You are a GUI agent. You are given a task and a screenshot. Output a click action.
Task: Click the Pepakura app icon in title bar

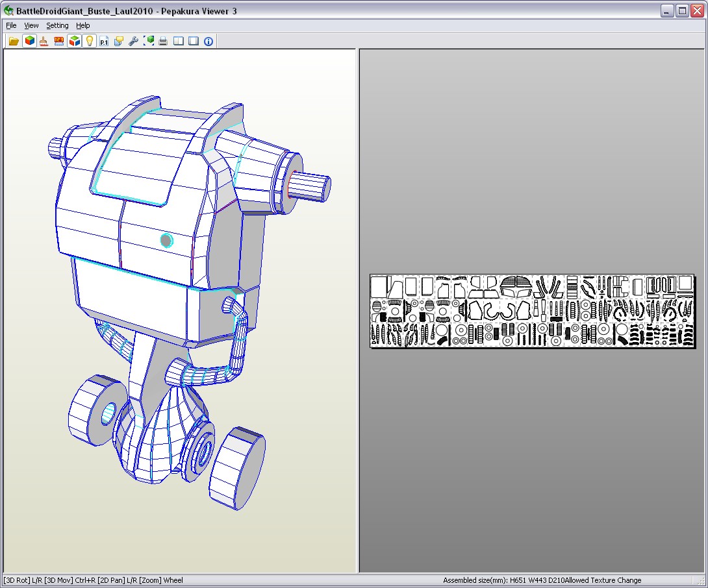point(8,10)
